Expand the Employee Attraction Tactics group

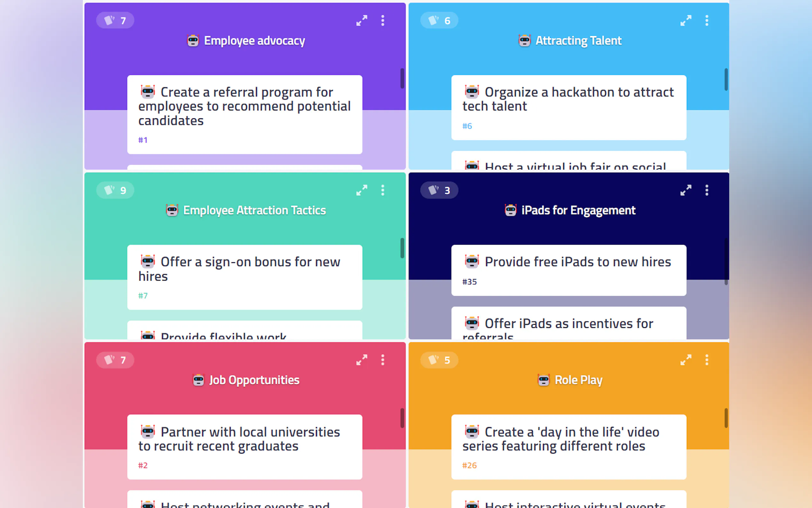click(362, 190)
